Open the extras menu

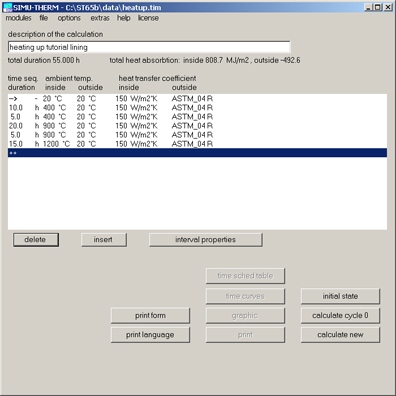pos(100,18)
